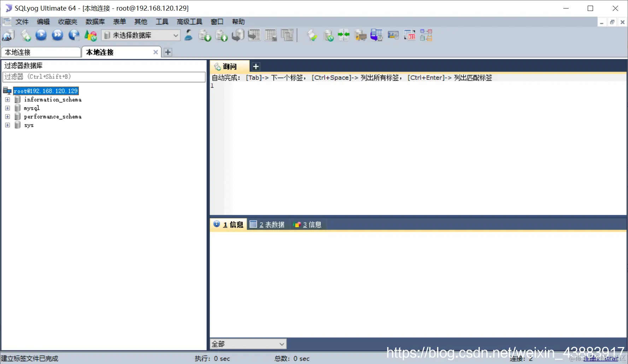This screenshot has width=628, height=364.
Task: Click the table with left arrow icon
Action: pos(254,35)
